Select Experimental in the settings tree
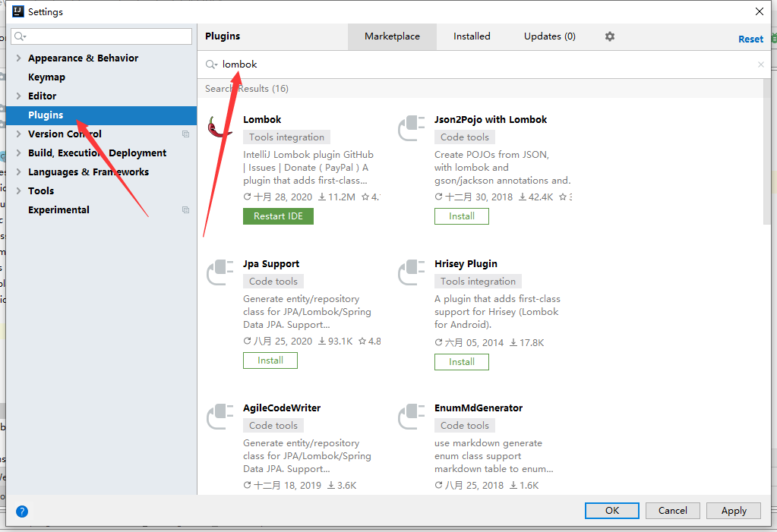777x532 pixels. pos(58,210)
